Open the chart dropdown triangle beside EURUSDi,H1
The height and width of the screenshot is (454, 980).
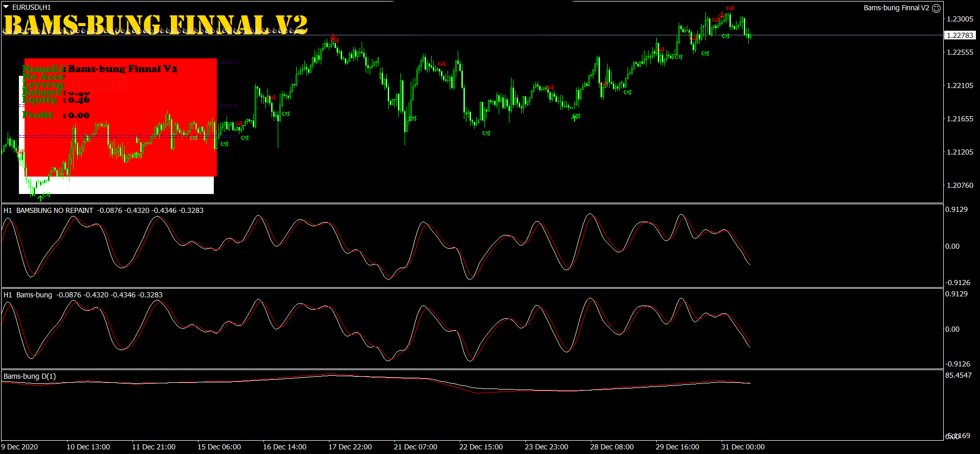click(6, 7)
